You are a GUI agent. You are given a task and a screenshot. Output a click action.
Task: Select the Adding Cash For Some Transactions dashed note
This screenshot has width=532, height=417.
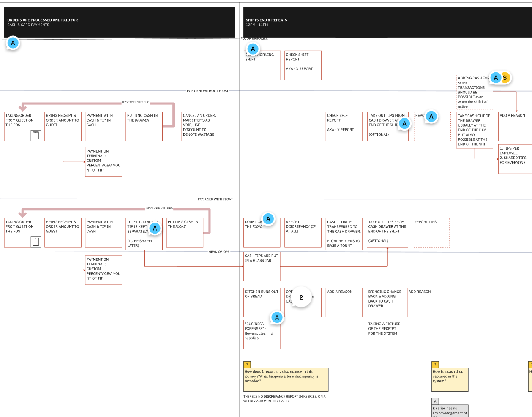point(475,92)
